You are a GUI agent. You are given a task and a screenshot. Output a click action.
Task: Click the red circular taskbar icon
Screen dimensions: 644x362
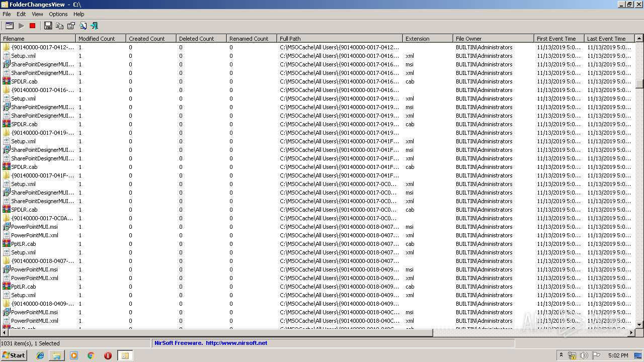(108, 355)
